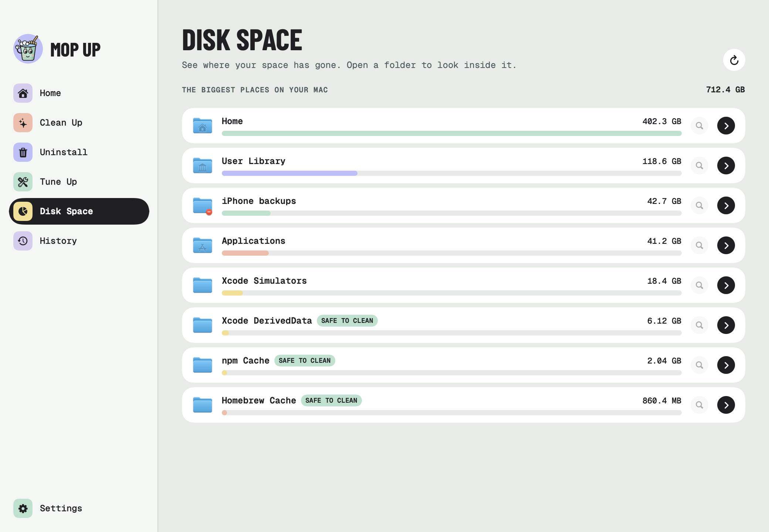
Task: Click the Home usage bar
Action: point(451,133)
